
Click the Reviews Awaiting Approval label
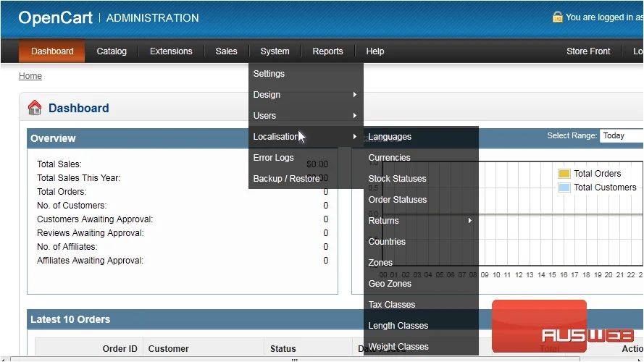[x=91, y=232]
